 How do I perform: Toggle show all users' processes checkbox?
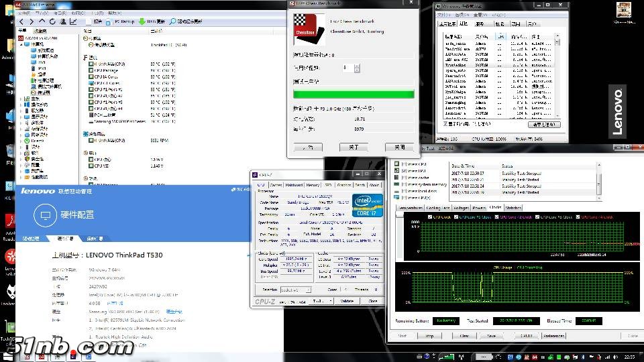pyautogui.click(x=445, y=123)
